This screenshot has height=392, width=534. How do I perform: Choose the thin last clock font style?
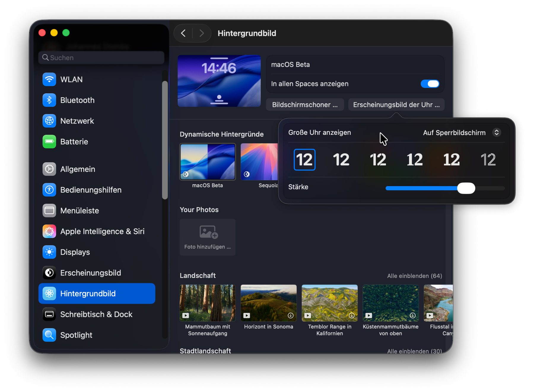488,160
